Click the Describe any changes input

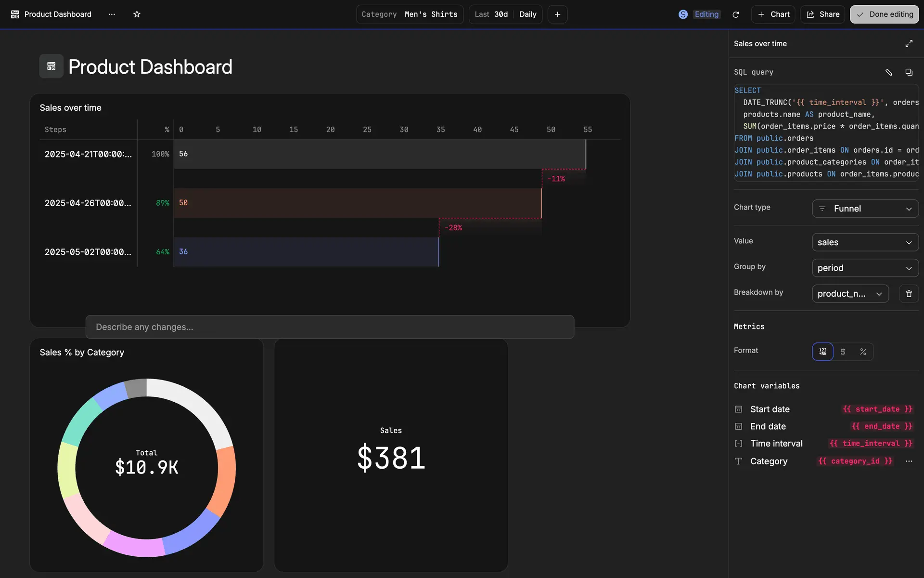330,327
